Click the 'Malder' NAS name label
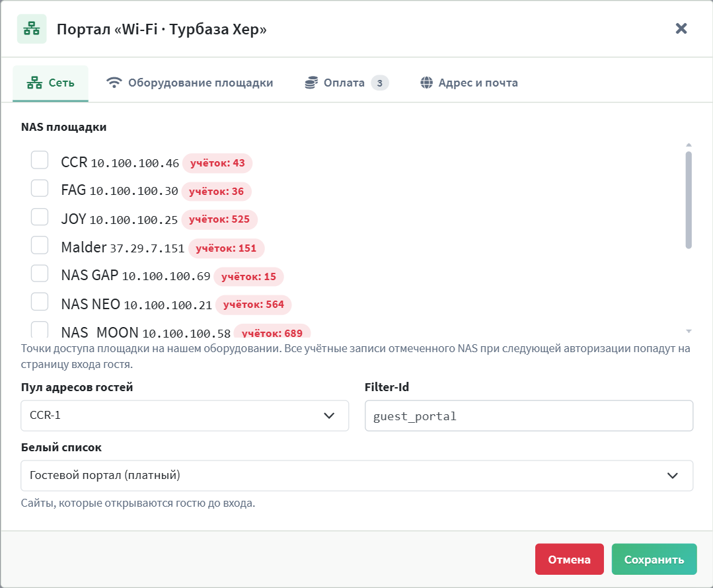 pyautogui.click(x=84, y=247)
